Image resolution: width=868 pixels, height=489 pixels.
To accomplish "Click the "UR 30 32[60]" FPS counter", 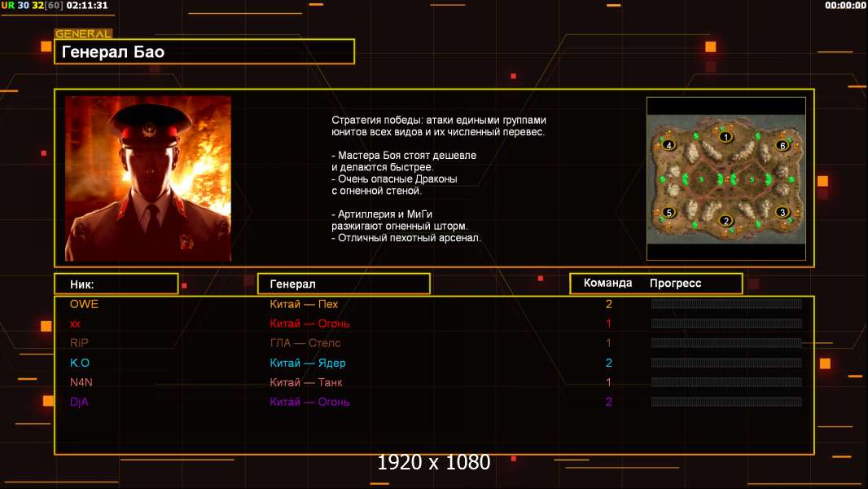I will coord(33,5).
